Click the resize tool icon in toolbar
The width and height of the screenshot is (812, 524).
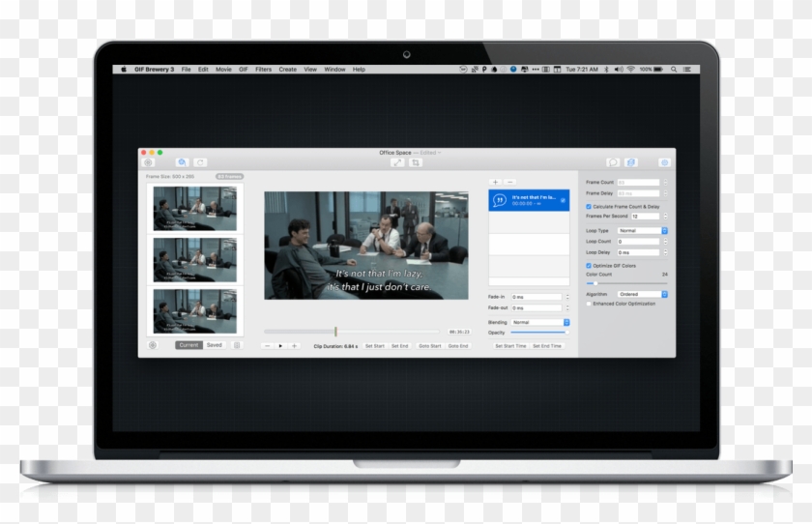tap(396, 162)
